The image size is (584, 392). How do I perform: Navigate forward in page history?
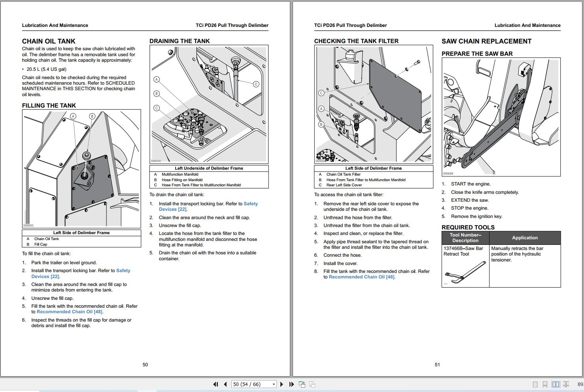pos(313,384)
